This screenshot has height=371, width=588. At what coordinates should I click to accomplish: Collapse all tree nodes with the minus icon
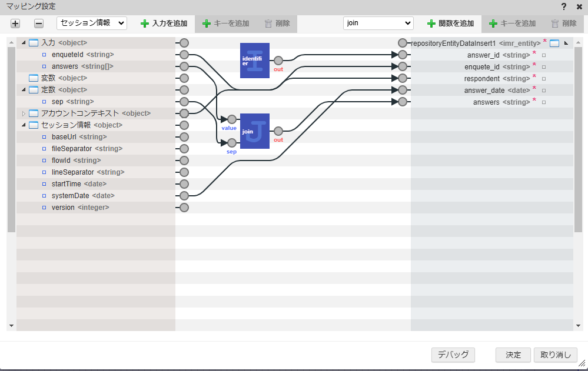pyautogui.click(x=37, y=24)
